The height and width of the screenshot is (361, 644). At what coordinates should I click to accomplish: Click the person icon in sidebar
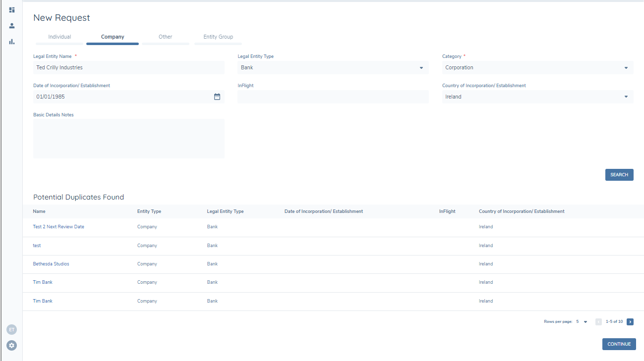click(12, 26)
